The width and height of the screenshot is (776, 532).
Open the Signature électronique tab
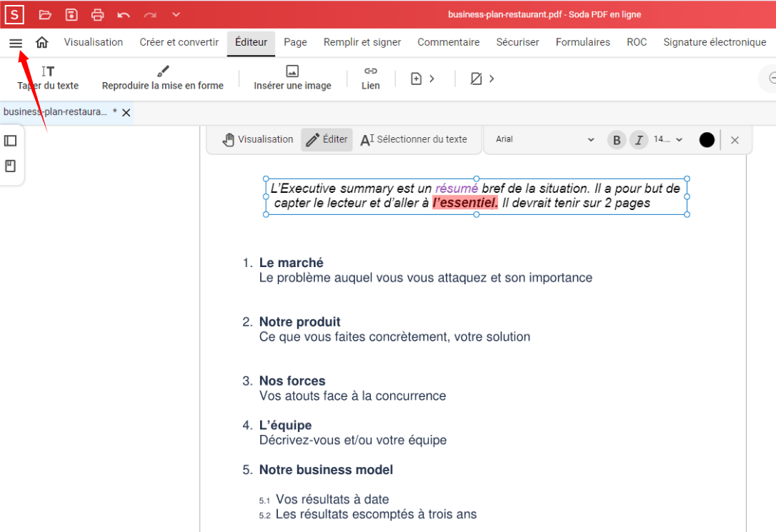tap(715, 43)
